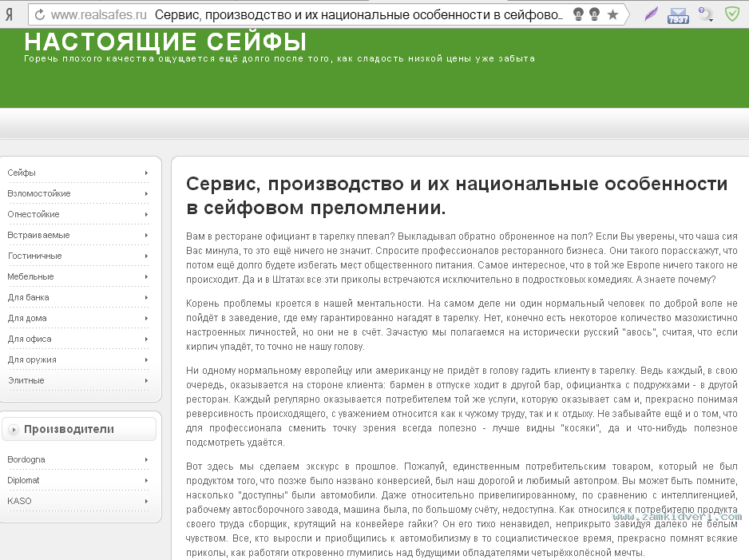Expand the arrow beside Для офиса
The height and width of the screenshot is (560, 749).
146,340
